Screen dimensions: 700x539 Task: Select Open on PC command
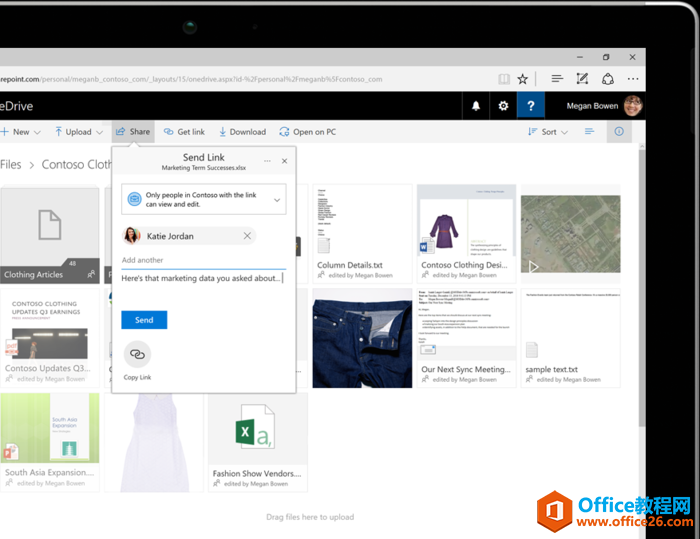pyautogui.click(x=307, y=132)
